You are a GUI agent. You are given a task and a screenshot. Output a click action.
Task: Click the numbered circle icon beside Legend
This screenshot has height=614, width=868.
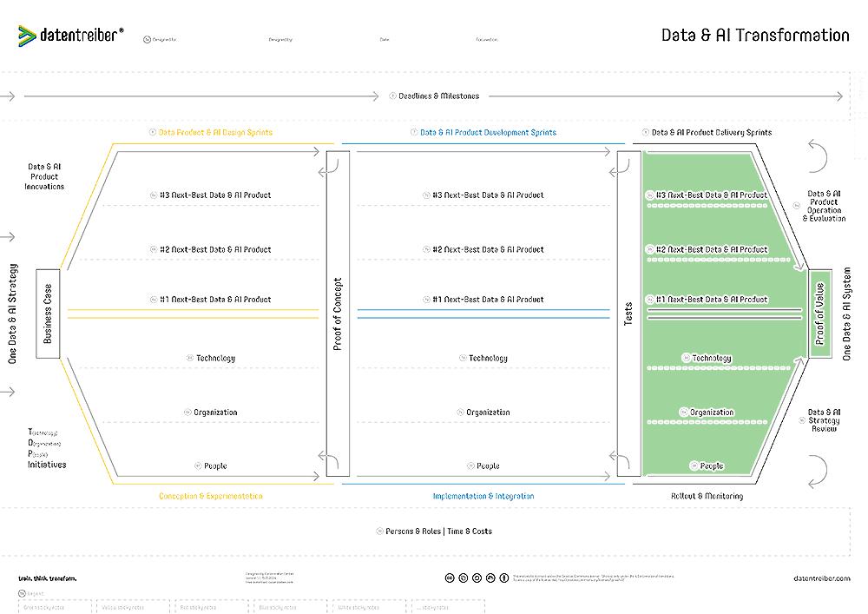(x=23, y=593)
